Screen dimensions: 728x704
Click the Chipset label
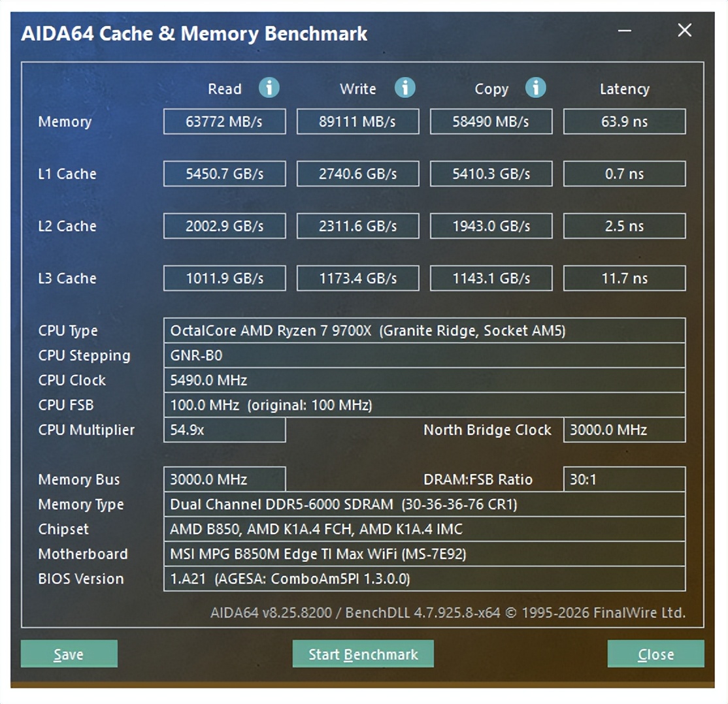point(63,530)
